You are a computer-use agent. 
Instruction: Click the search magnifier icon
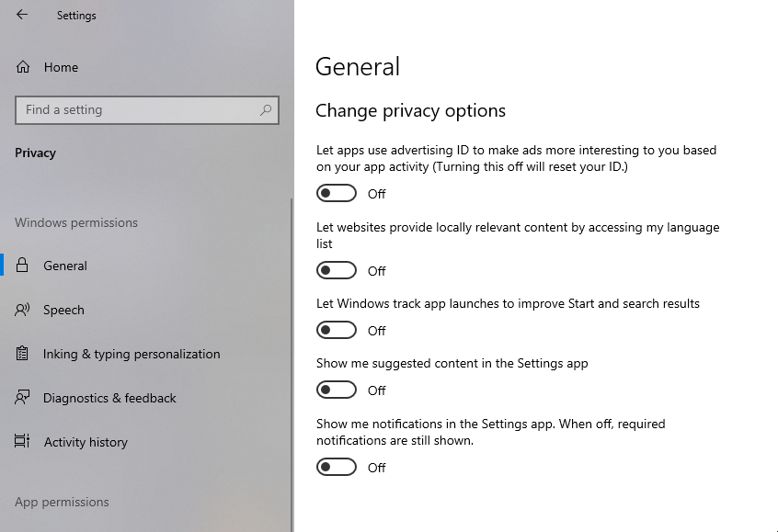pyautogui.click(x=266, y=109)
